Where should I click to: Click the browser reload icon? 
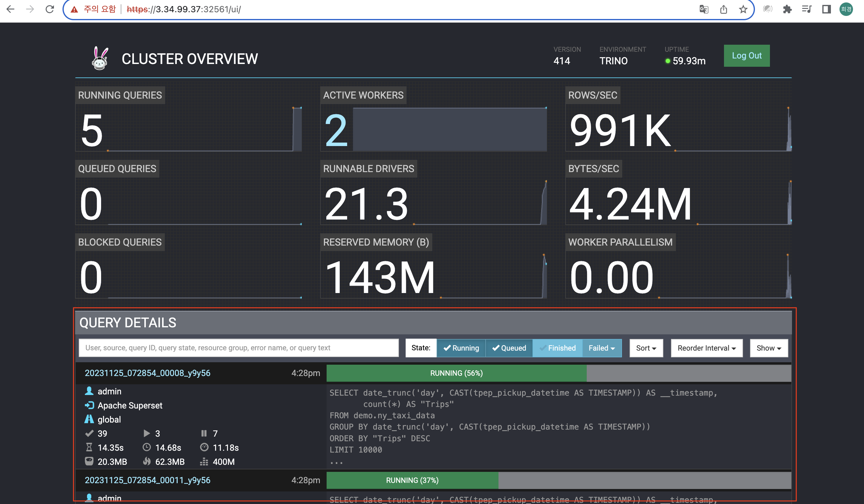tap(50, 9)
